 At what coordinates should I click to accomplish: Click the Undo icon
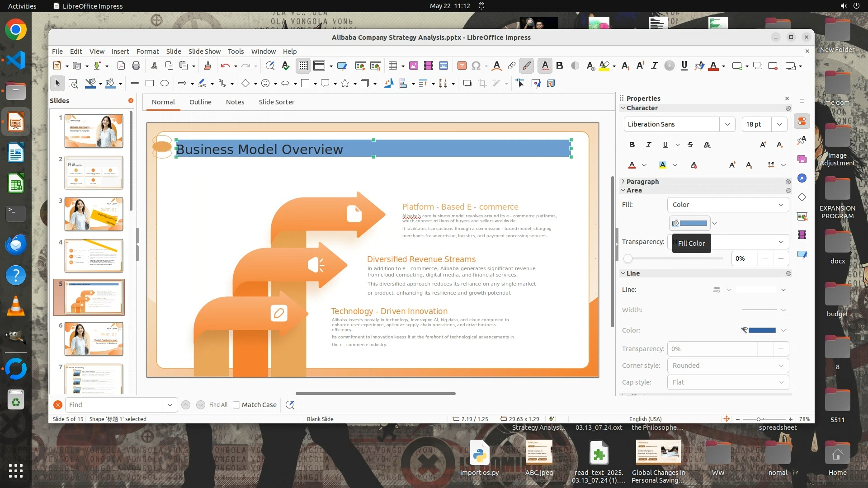(225, 66)
